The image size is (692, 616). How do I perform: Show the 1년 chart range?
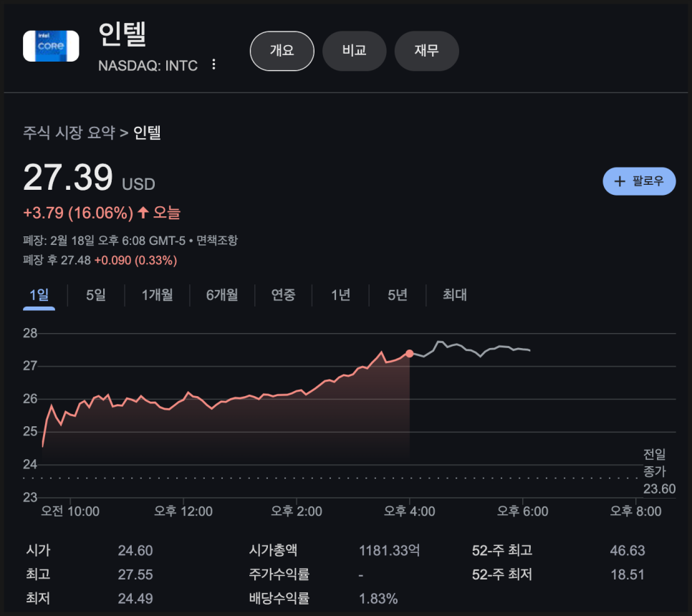click(340, 295)
